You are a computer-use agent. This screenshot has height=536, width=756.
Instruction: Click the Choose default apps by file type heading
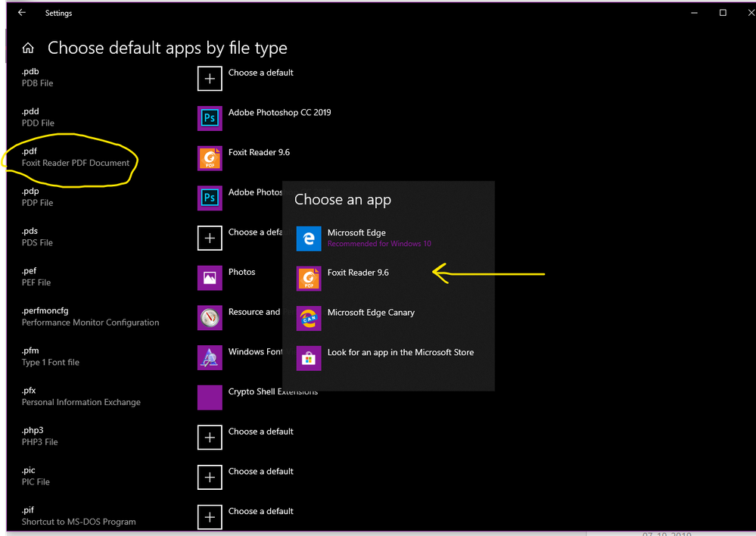[x=167, y=48]
